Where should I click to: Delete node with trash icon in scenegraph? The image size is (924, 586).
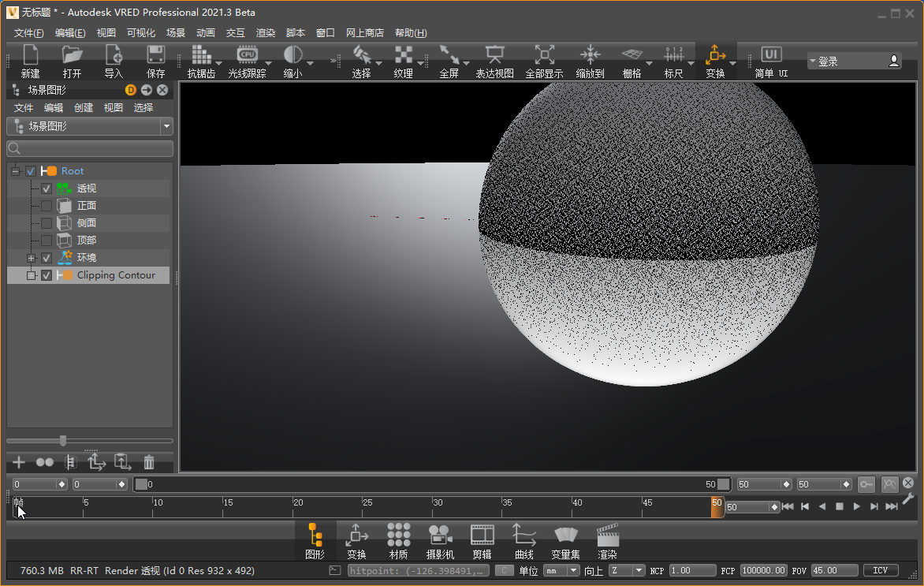point(149,463)
